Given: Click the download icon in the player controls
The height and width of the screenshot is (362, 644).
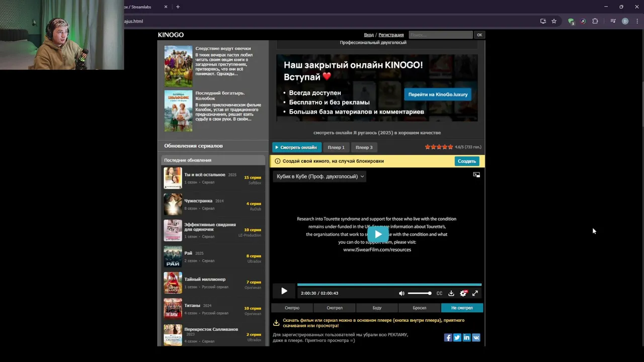Looking at the screenshot, I should tap(451, 293).
